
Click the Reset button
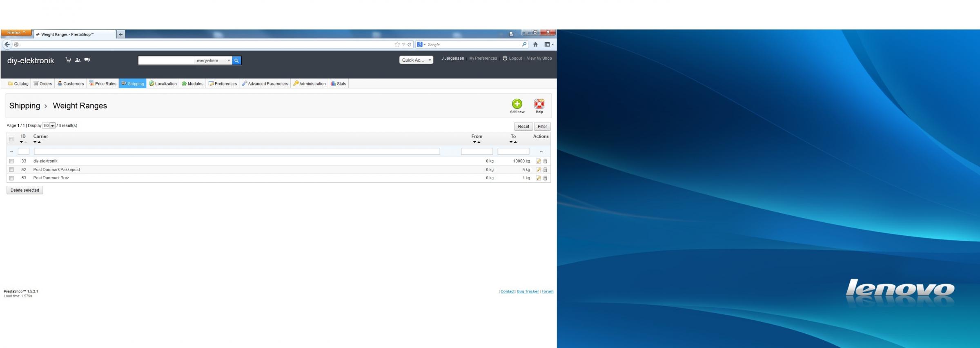(x=523, y=127)
